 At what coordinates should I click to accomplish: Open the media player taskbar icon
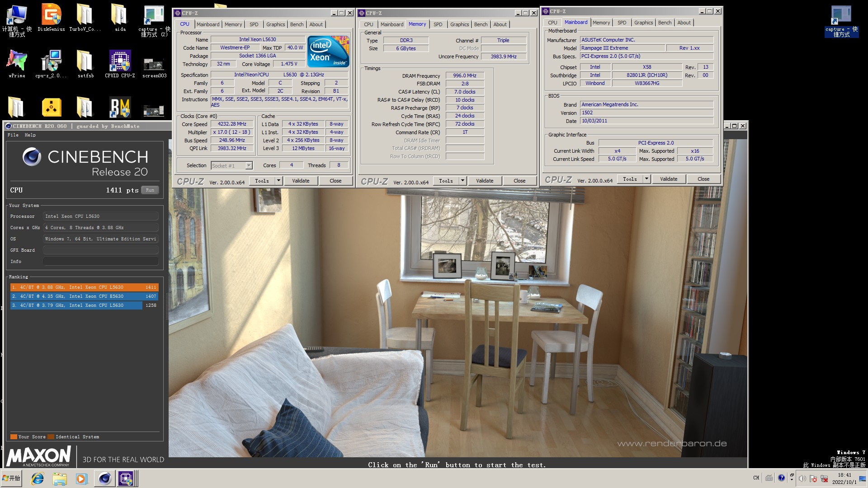(81, 479)
